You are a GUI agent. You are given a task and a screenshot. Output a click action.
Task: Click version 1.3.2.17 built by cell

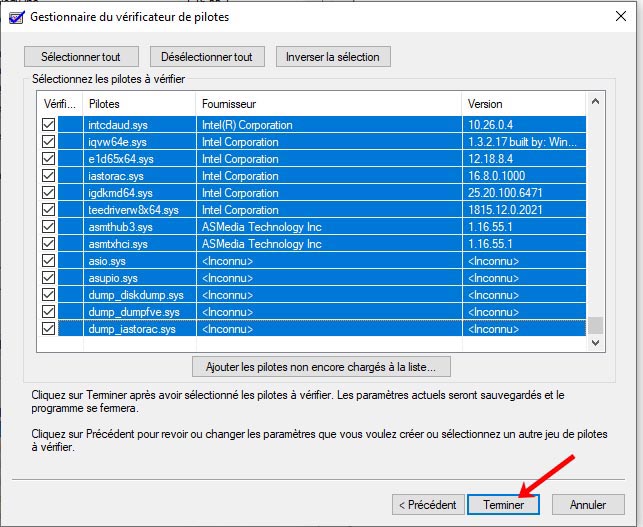point(522,142)
